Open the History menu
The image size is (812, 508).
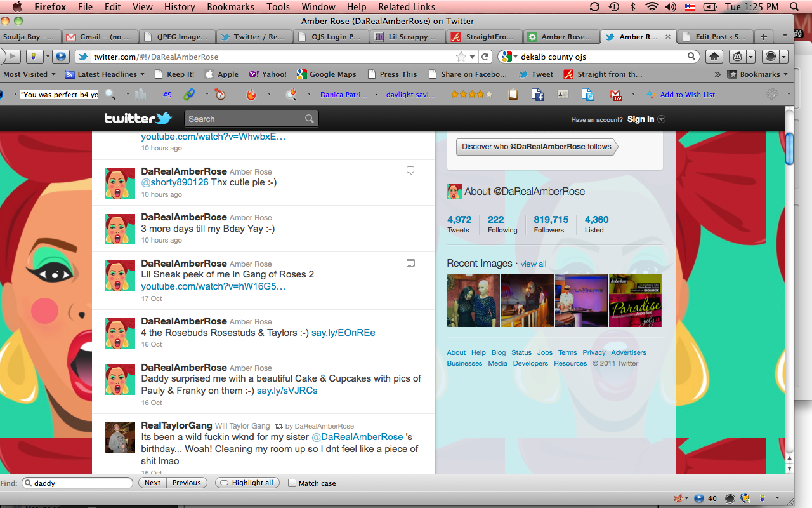[180, 7]
